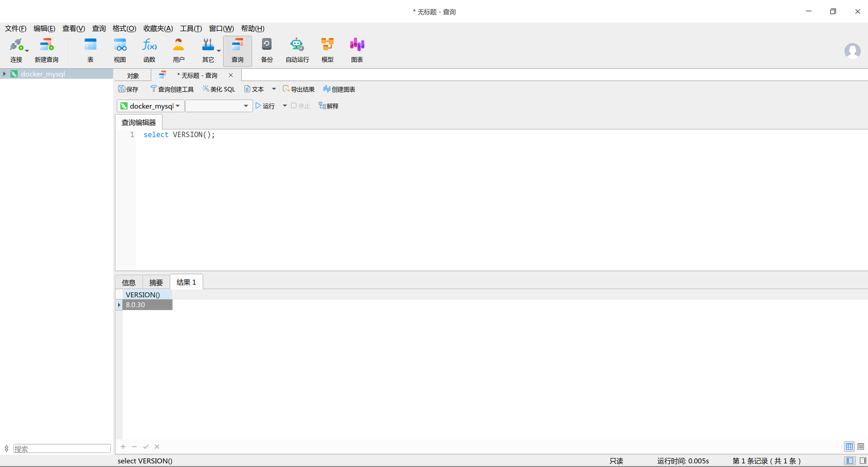
Task: Toggle left pane visibility icon
Action: 850,461
